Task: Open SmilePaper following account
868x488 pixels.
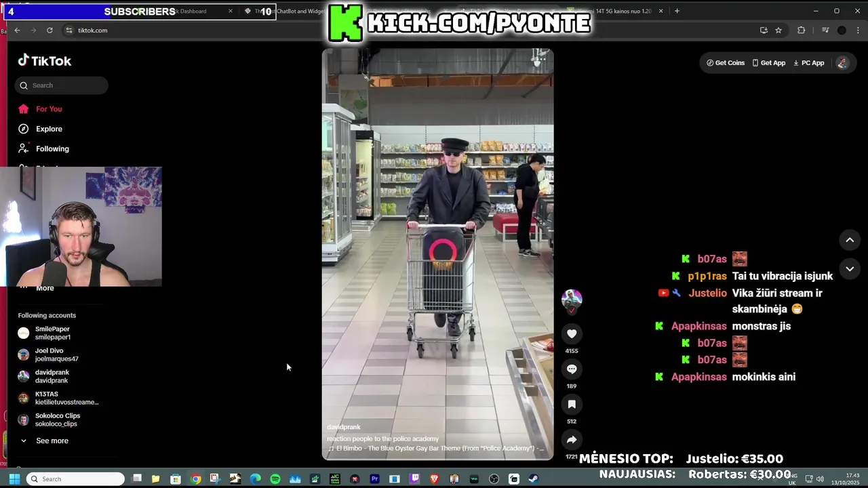Action: click(53, 333)
